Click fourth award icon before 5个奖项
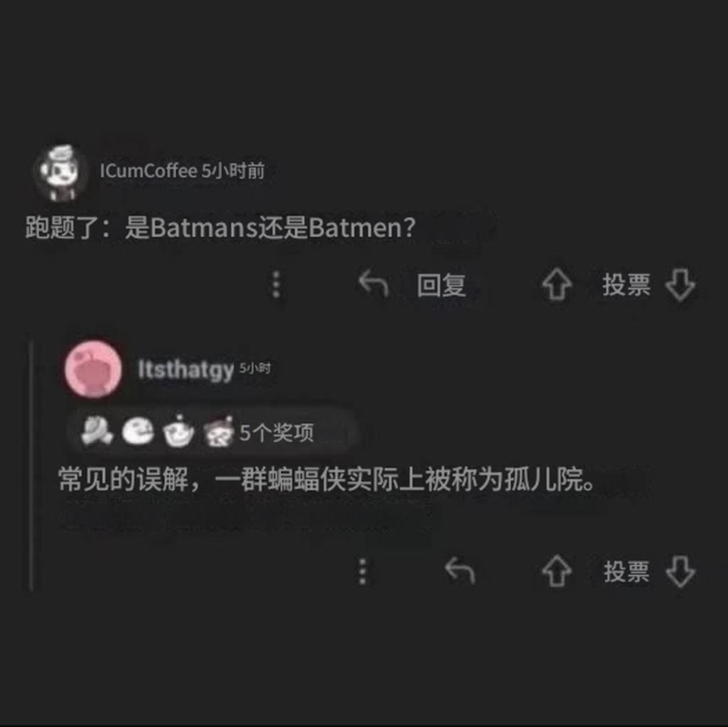Viewport: 728px width, 727px height. (x=219, y=431)
